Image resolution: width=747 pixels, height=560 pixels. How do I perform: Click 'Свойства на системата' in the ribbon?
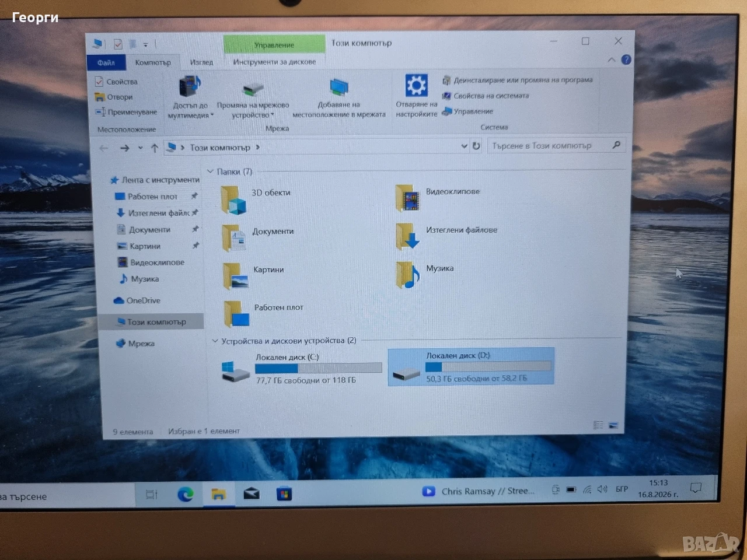(486, 96)
